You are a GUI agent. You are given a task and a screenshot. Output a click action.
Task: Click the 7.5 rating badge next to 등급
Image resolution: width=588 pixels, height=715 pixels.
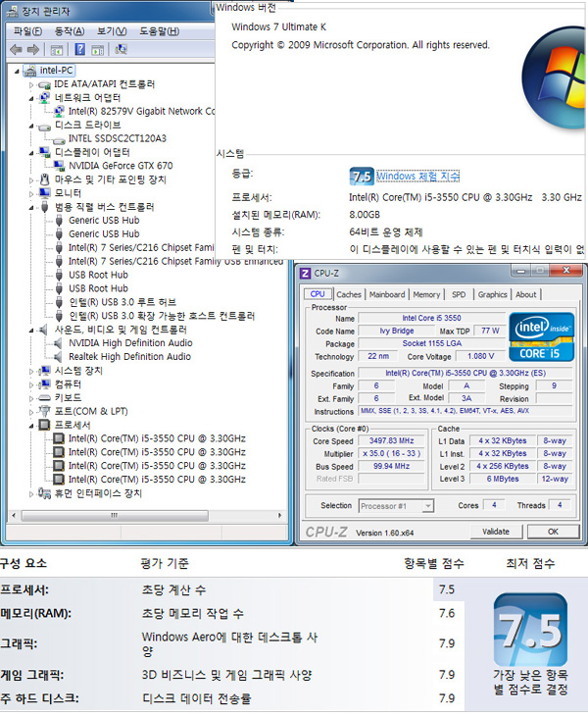point(362,176)
